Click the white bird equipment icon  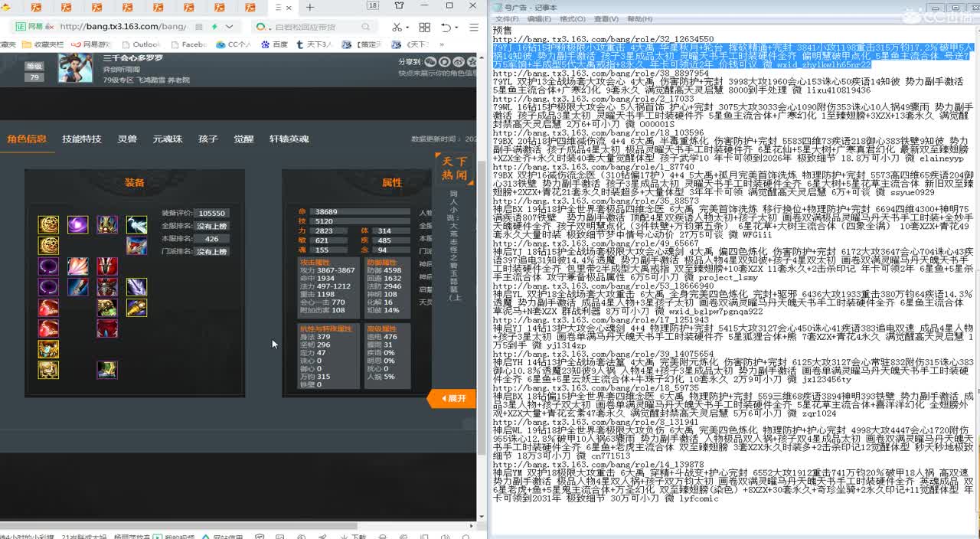point(136,224)
